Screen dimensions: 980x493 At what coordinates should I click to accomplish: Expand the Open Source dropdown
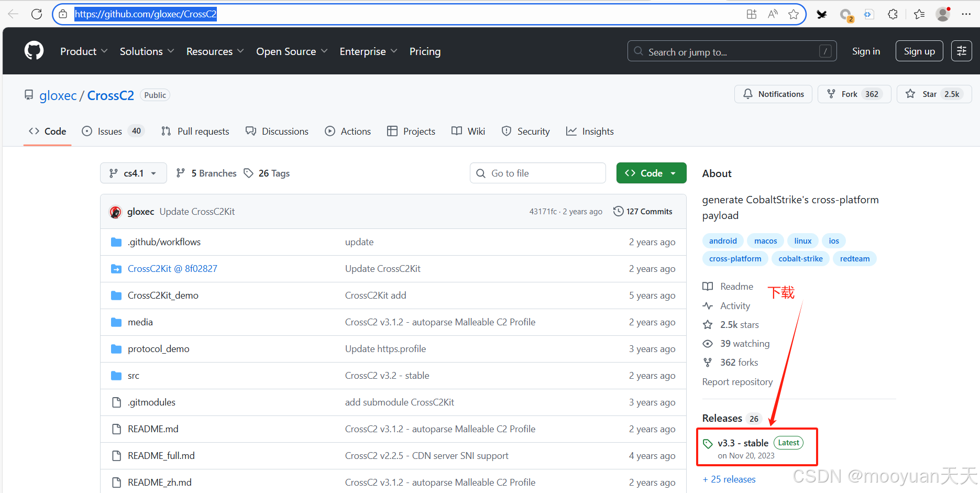coord(292,51)
